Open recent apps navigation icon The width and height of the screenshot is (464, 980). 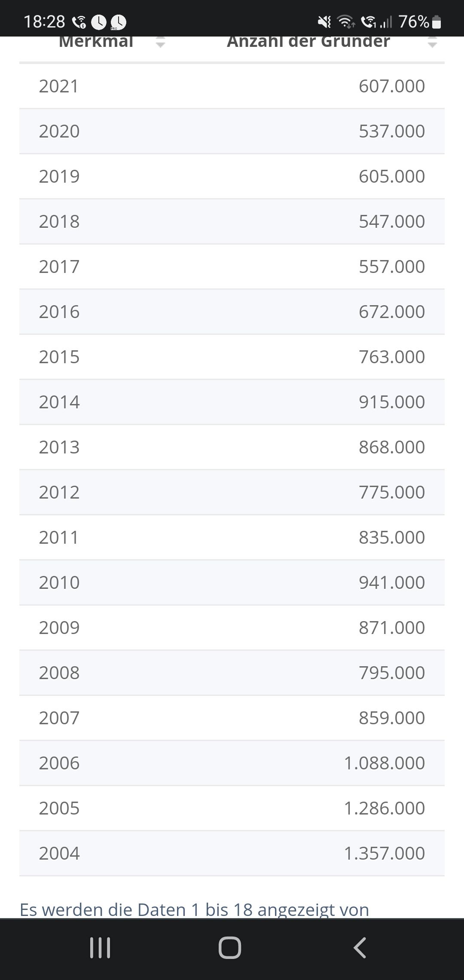pyautogui.click(x=100, y=947)
